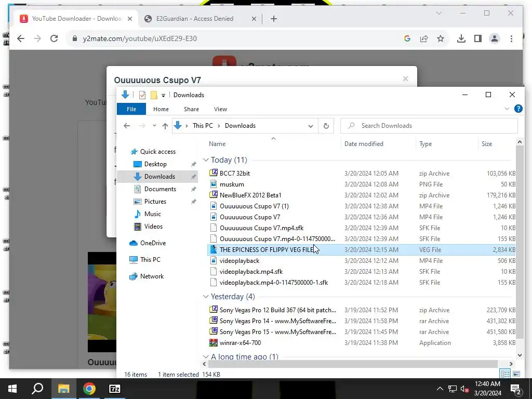532x399 pixels.
Task: Select the YouTube Downloader Chrome tab
Action: click(x=76, y=19)
